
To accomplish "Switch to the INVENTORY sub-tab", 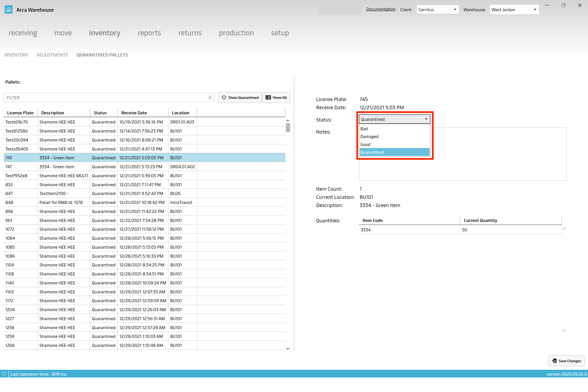I will tap(16, 55).
